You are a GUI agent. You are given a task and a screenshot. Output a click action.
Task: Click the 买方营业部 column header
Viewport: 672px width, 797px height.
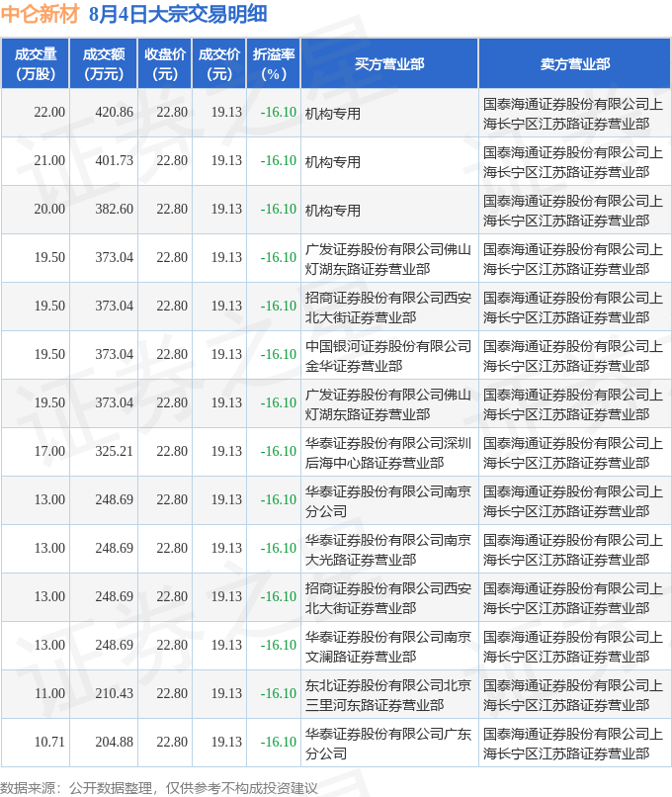[389, 64]
